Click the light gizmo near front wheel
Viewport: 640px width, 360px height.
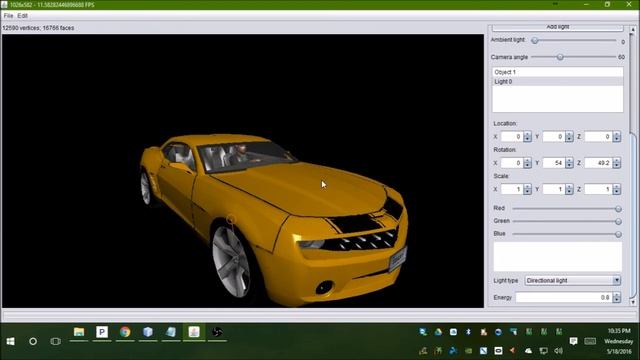pyautogui.click(x=231, y=220)
